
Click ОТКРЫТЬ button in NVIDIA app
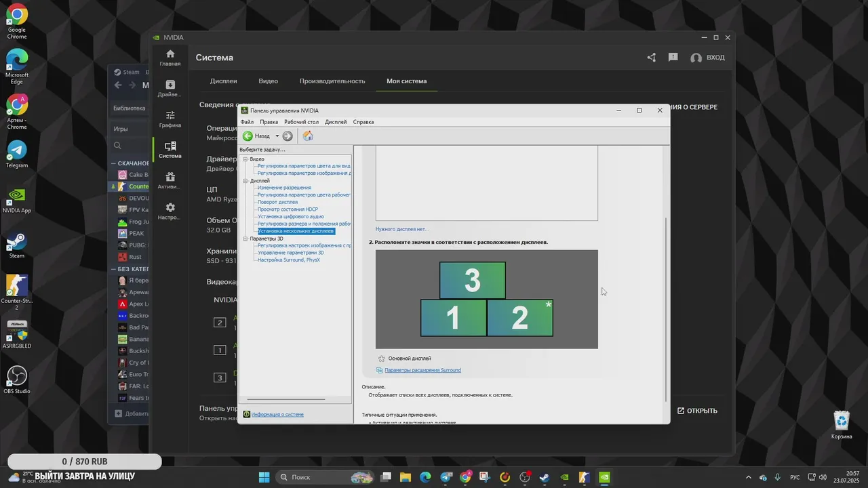tap(697, 411)
